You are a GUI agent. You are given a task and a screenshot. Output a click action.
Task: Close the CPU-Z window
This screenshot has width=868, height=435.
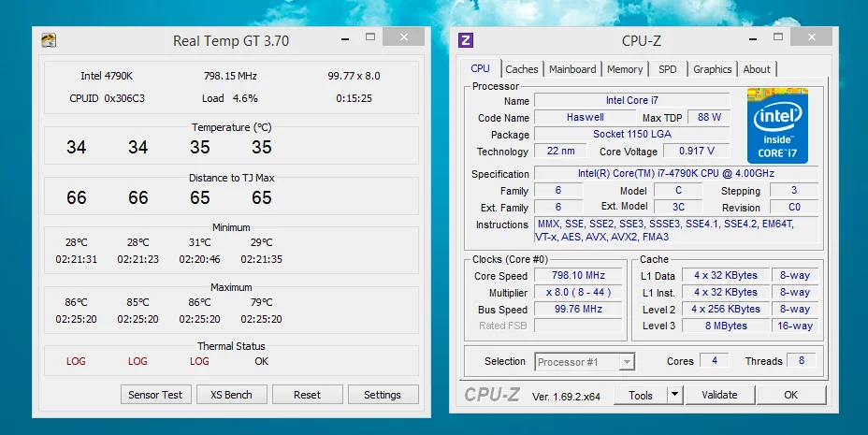[x=812, y=37]
